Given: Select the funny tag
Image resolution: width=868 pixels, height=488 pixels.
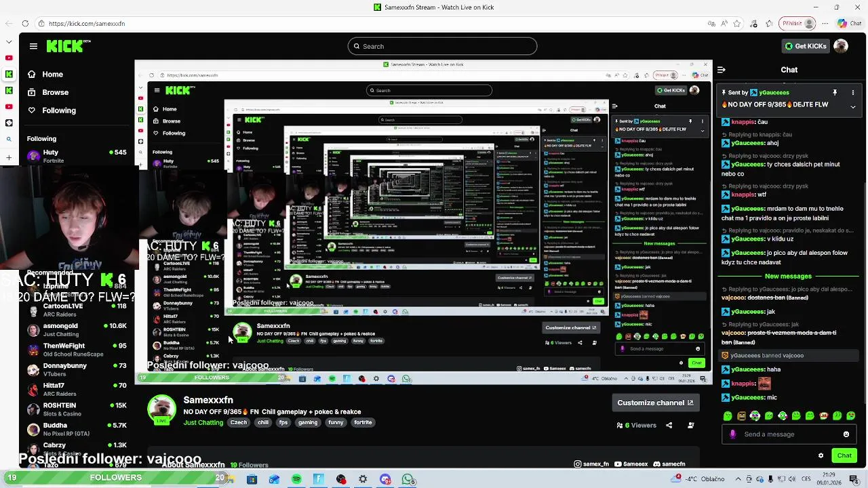Looking at the screenshot, I should [336, 423].
